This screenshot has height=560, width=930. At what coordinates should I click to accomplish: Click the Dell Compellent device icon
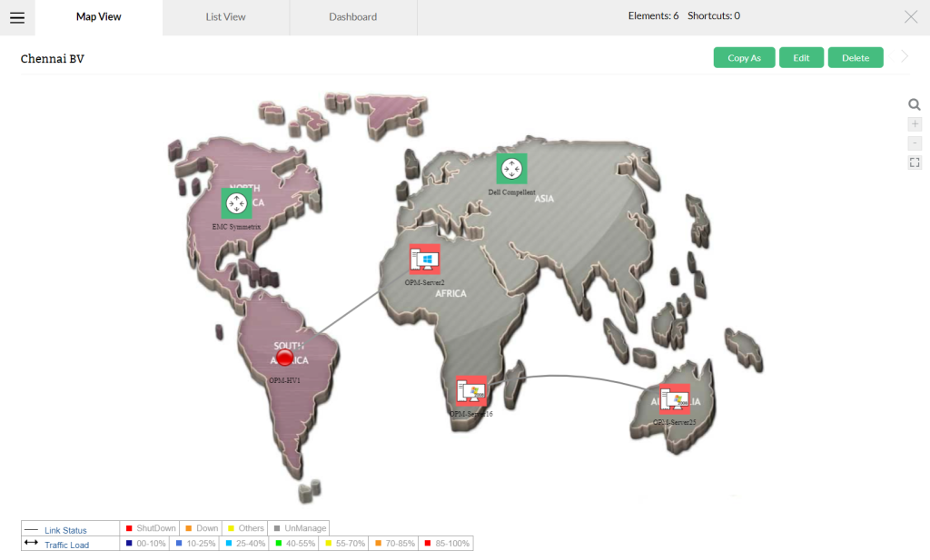511,169
